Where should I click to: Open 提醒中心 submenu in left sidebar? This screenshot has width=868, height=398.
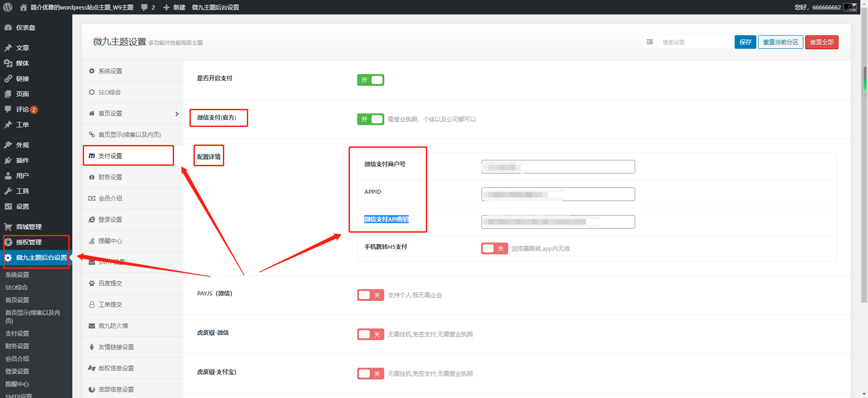(17, 384)
